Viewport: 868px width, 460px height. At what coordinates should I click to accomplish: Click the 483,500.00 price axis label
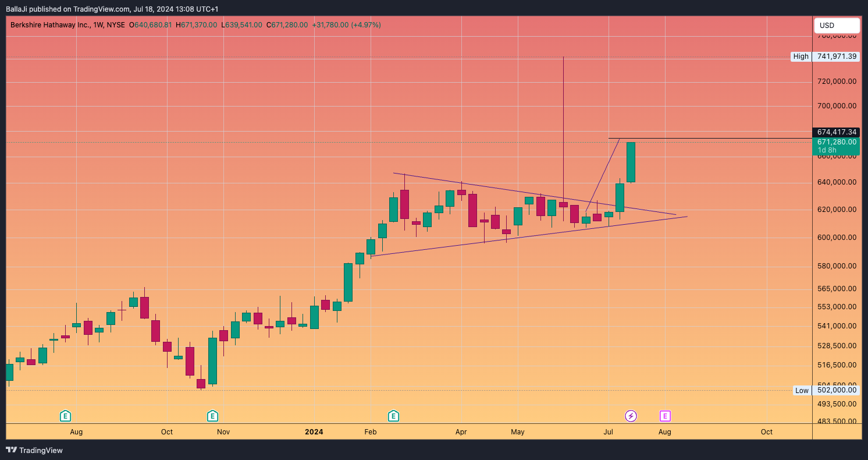coord(837,422)
